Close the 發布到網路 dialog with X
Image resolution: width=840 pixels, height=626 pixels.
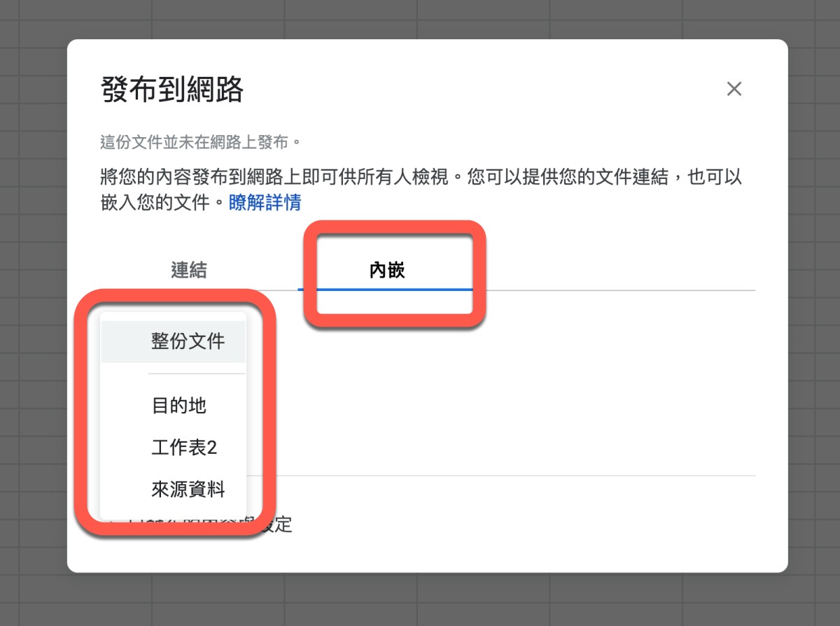point(734,89)
